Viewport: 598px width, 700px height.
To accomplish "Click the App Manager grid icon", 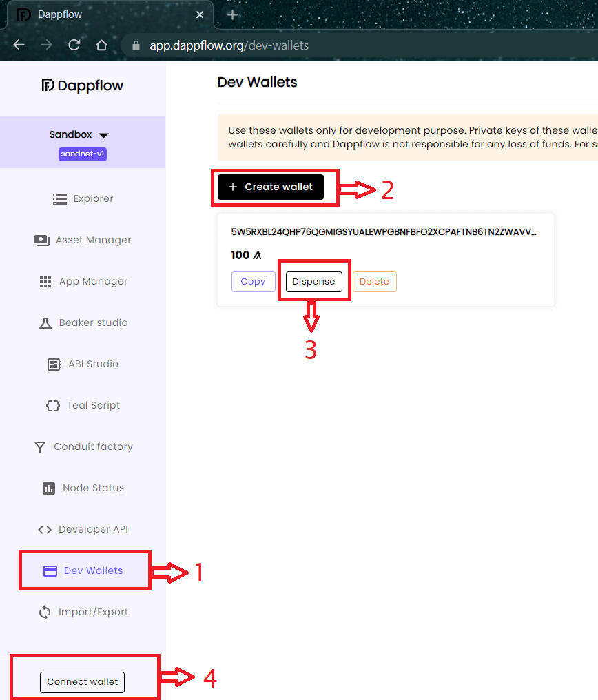I will click(45, 281).
